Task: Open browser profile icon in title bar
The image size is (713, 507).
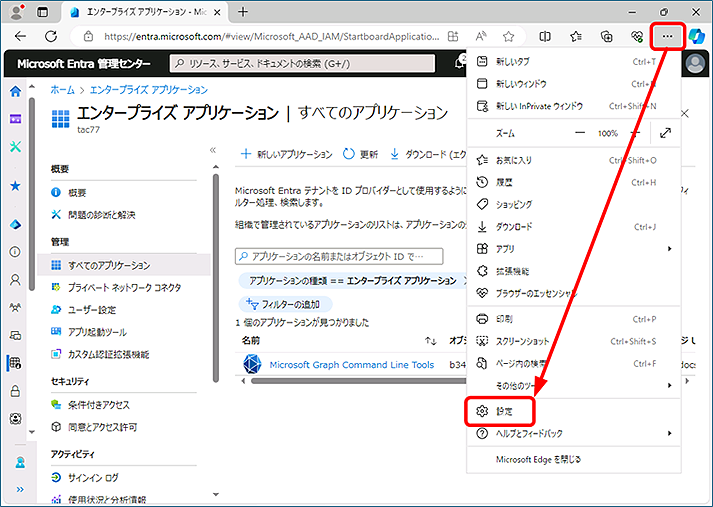Action: point(17,12)
